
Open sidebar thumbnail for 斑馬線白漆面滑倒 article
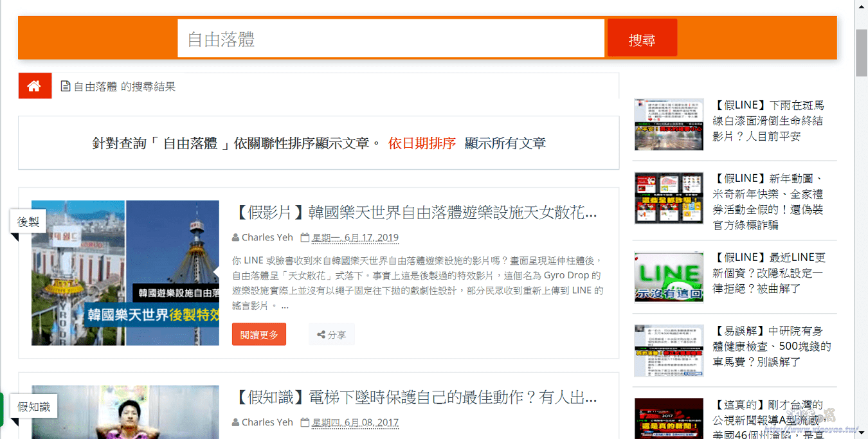(x=669, y=124)
